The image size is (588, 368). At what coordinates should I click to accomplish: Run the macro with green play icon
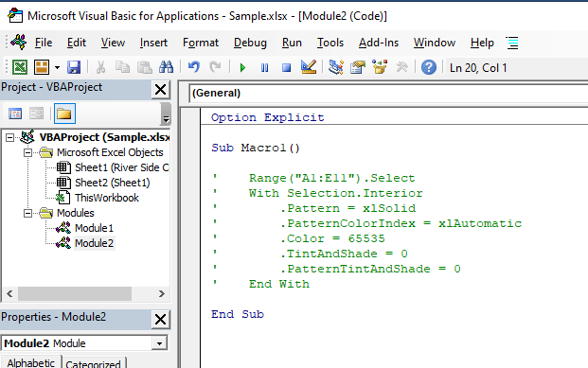point(242,68)
